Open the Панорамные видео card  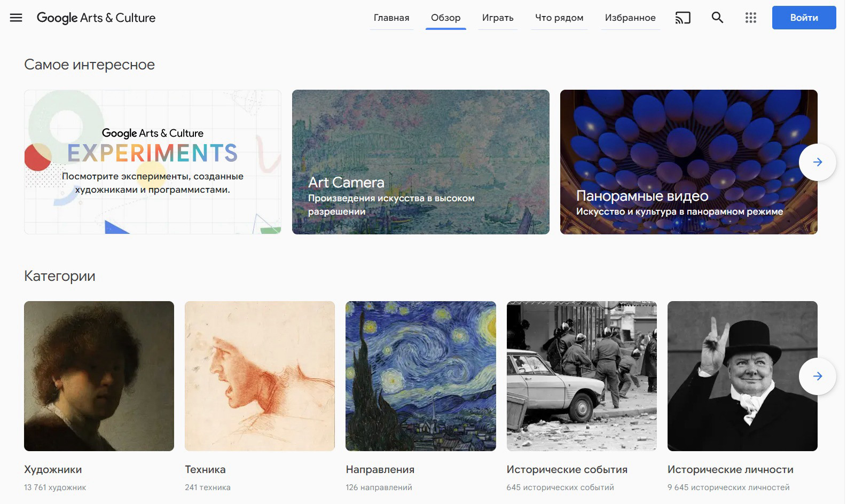689,162
